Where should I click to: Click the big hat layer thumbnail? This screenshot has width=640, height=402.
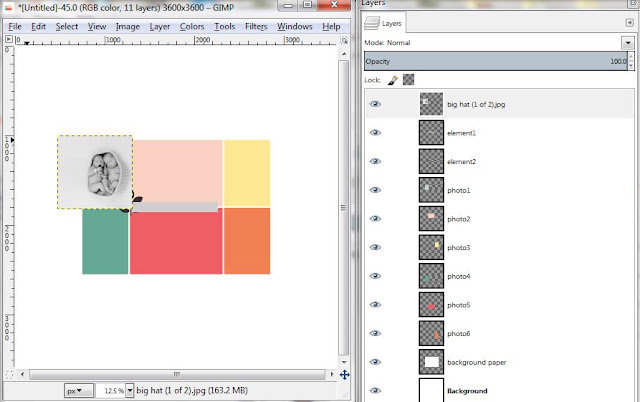click(x=431, y=104)
